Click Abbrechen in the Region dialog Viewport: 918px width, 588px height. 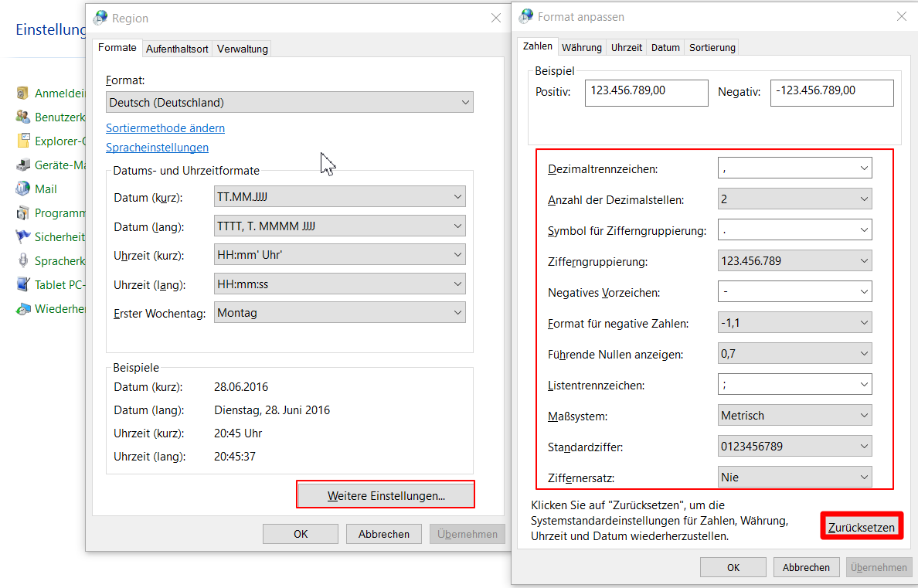pos(383,534)
